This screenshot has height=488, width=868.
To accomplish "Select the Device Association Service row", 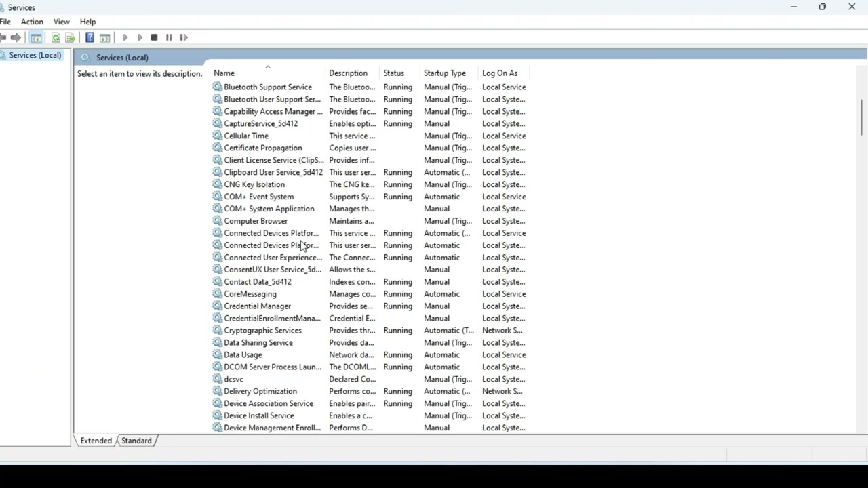I will coord(370,404).
